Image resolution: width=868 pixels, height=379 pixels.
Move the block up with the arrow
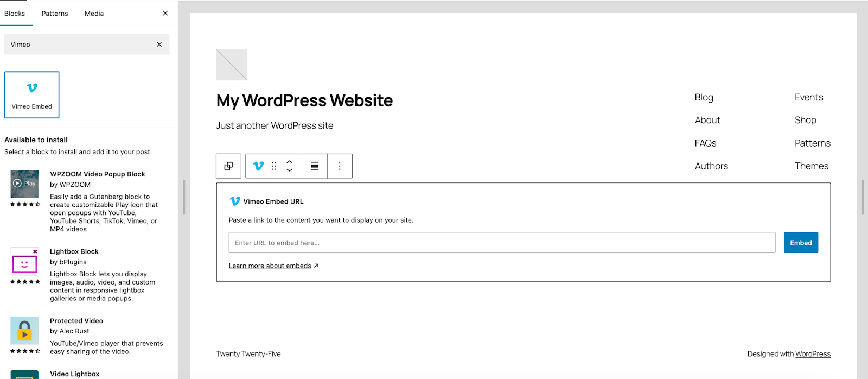(290, 162)
